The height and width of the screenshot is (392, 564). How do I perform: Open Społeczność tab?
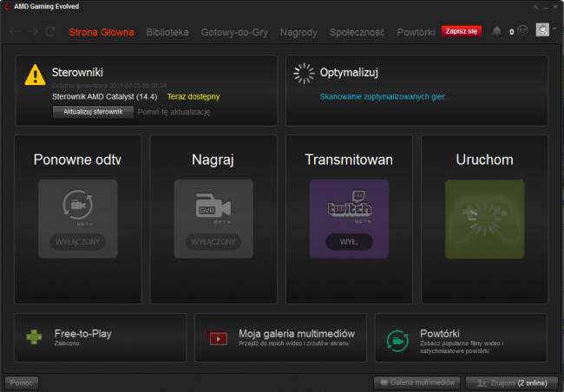(357, 32)
